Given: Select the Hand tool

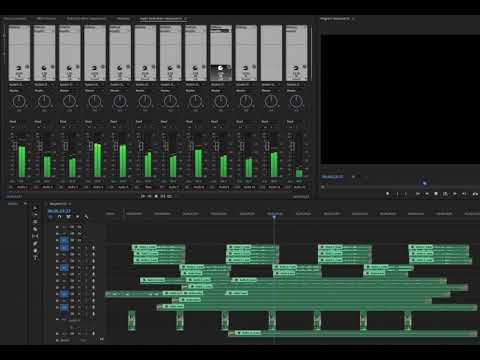Looking at the screenshot, I should [35, 251].
